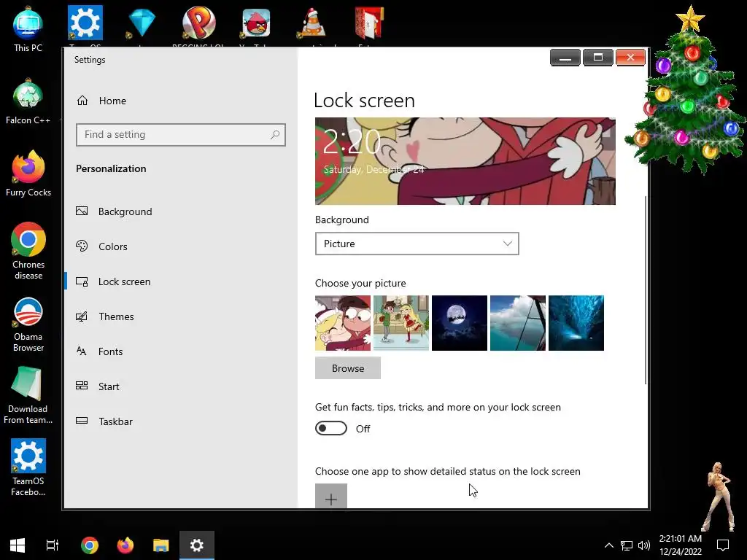The image size is (747, 560).
Task: Launch Firefox from the taskbar
Action: (x=125, y=545)
